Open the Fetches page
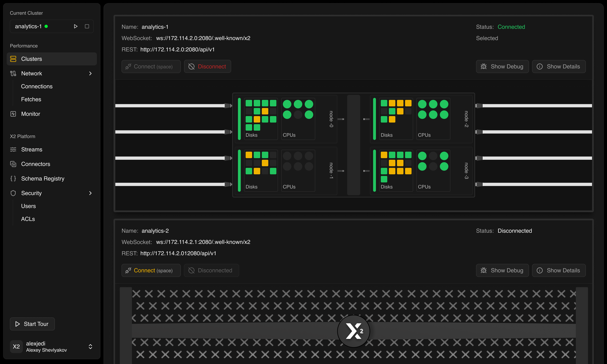Image resolution: width=607 pixels, height=364 pixels. tap(31, 99)
